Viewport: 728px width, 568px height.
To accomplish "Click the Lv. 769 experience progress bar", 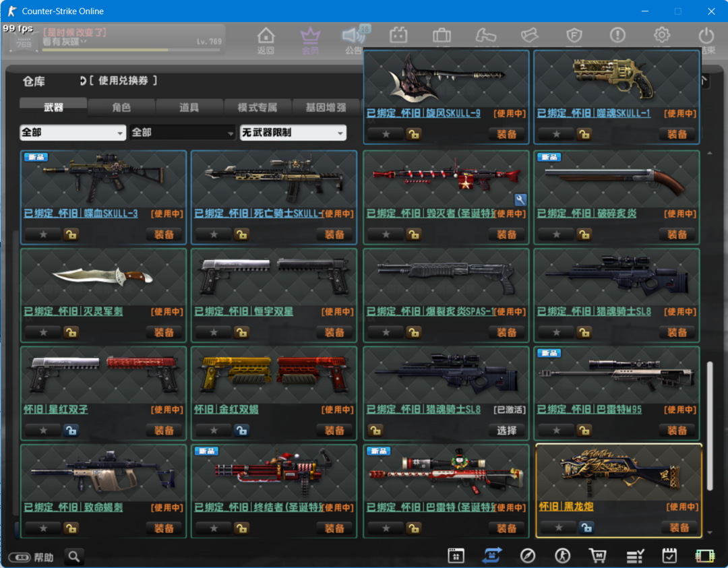I will point(131,50).
